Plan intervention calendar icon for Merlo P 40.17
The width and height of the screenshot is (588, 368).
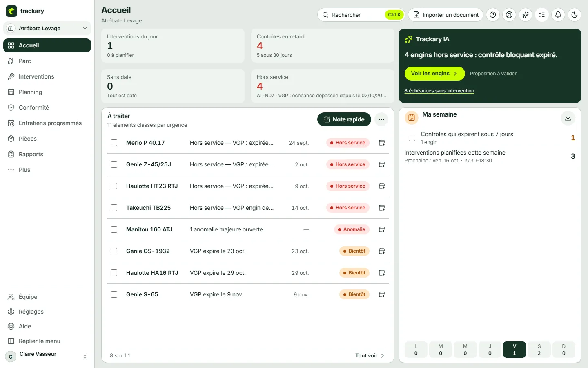[382, 143]
